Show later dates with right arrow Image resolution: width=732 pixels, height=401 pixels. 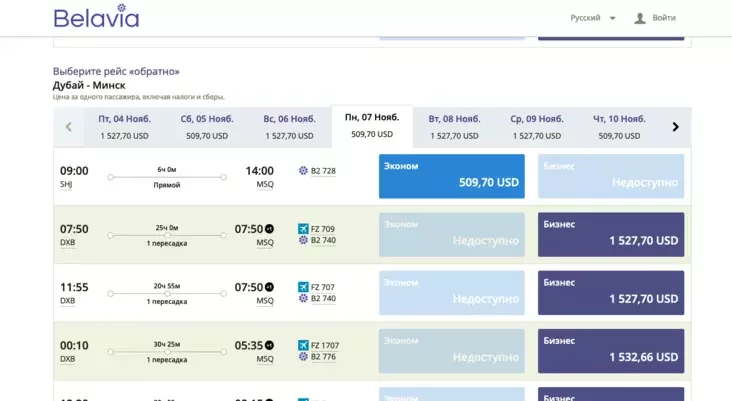675,127
